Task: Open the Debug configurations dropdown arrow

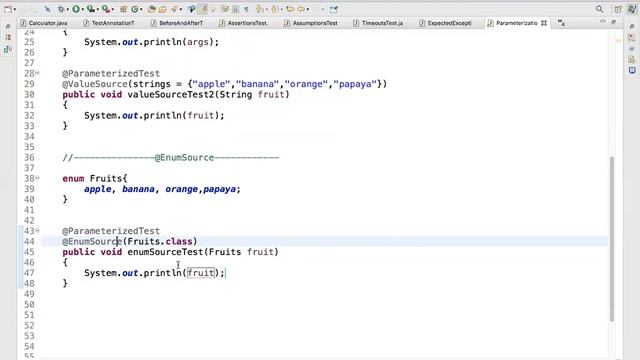Action: [68, 9]
